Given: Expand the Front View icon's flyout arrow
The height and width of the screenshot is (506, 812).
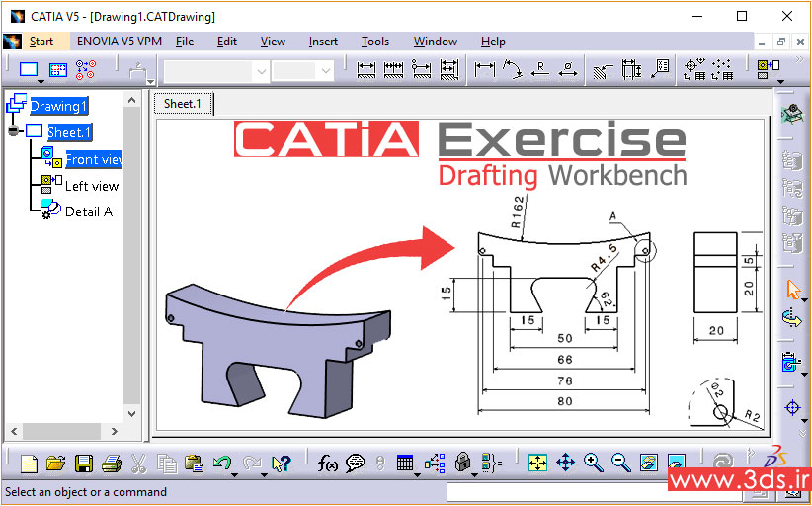Looking at the screenshot, I should pyautogui.click(x=781, y=82).
